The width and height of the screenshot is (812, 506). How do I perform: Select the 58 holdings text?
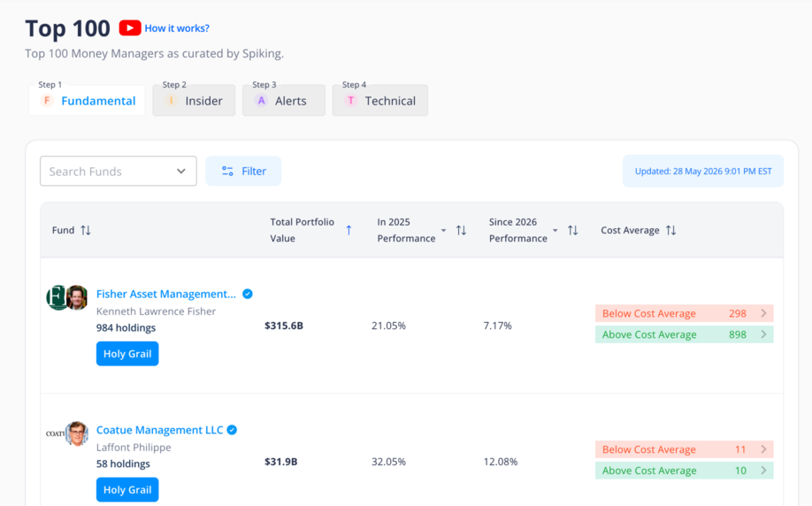click(123, 464)
